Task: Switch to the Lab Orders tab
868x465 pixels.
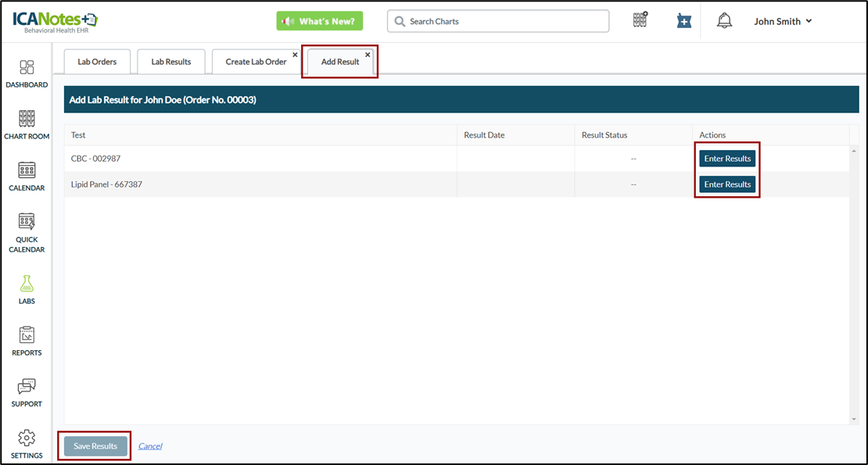Action: coord(97,62)
